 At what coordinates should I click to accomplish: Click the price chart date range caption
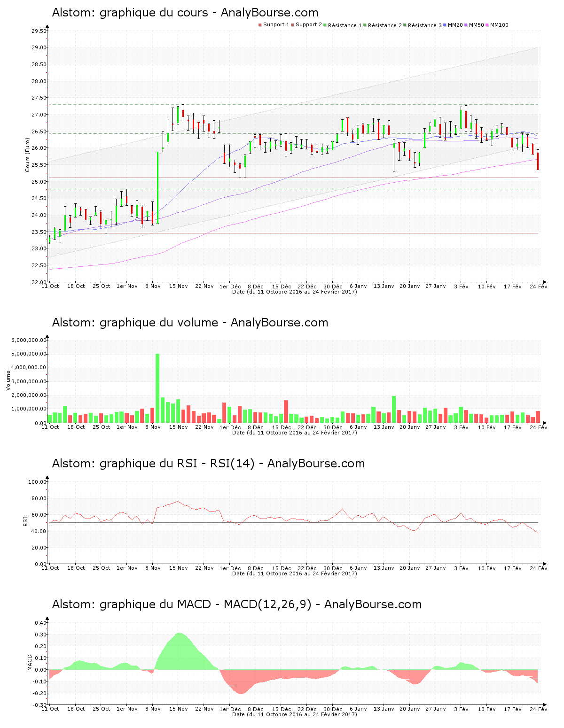pos(295,292)
